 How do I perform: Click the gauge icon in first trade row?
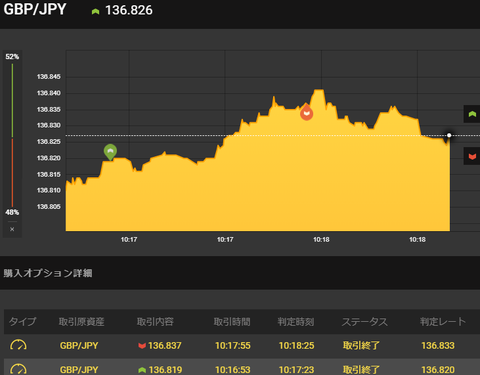coord(18,345)
